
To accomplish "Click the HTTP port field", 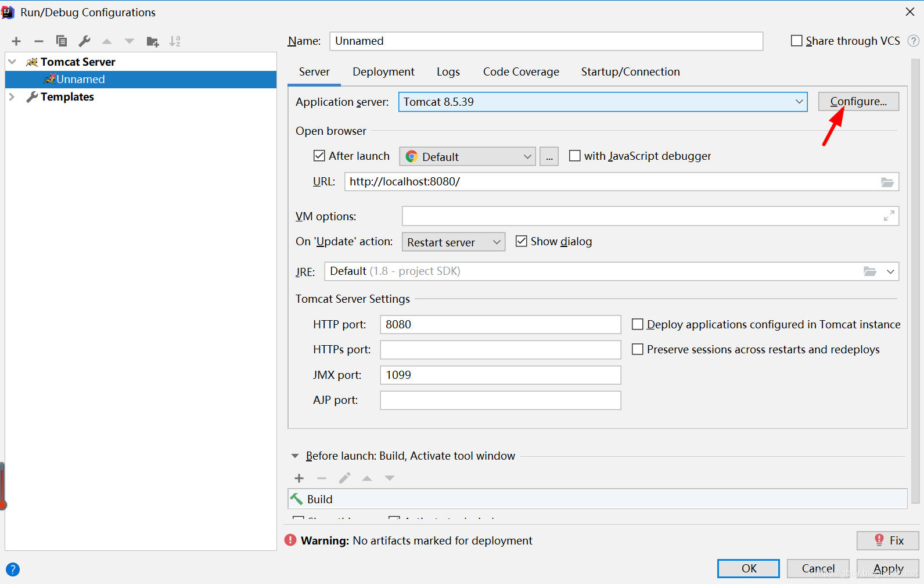I will 501,324.
